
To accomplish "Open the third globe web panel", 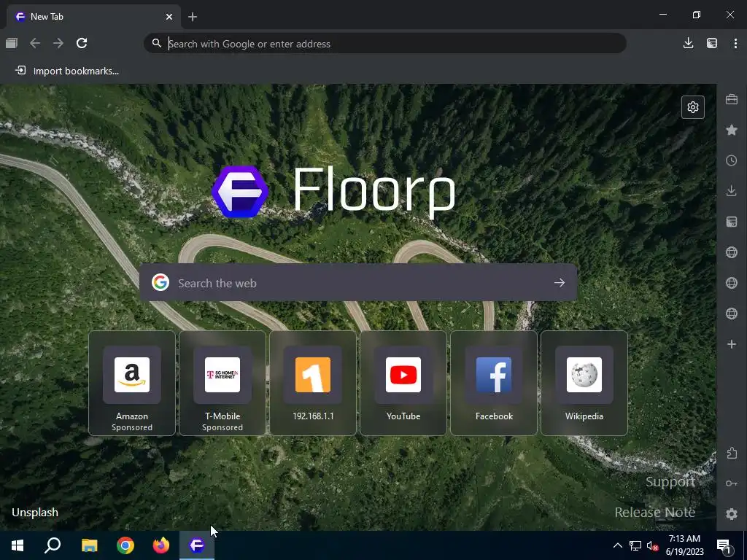I will [x=732, y=314].
